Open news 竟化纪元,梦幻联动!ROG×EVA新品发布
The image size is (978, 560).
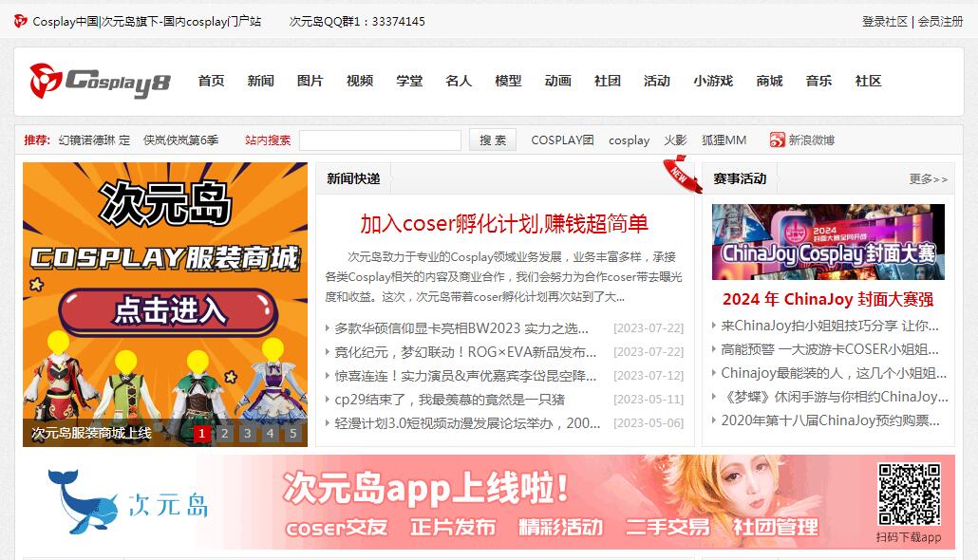coord(465,352)
